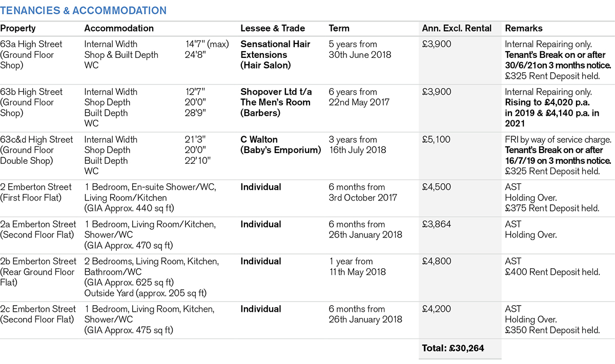
Task: Click the £400 Rent Deposit held remark
Action: [552, 272]
